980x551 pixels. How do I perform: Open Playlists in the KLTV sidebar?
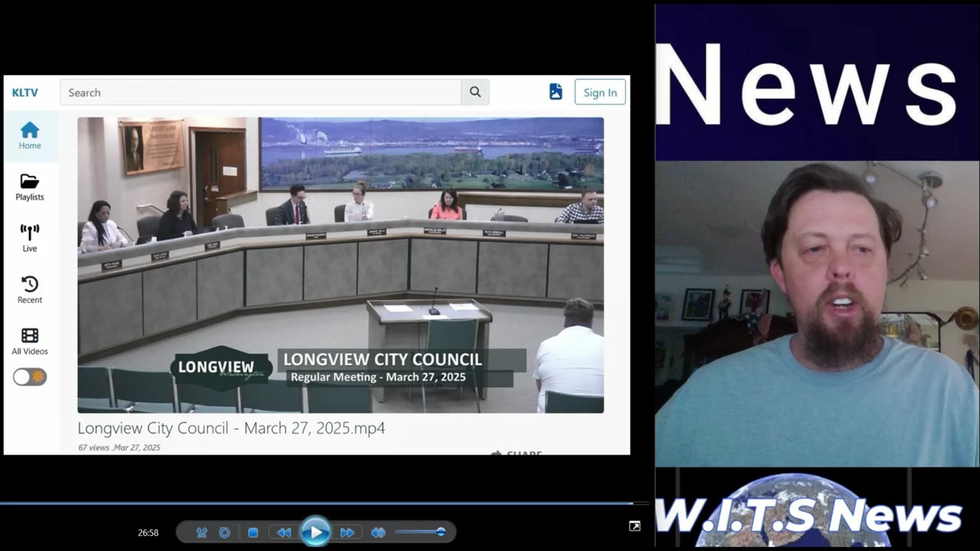pyautogui.click(x=30, y=187)
